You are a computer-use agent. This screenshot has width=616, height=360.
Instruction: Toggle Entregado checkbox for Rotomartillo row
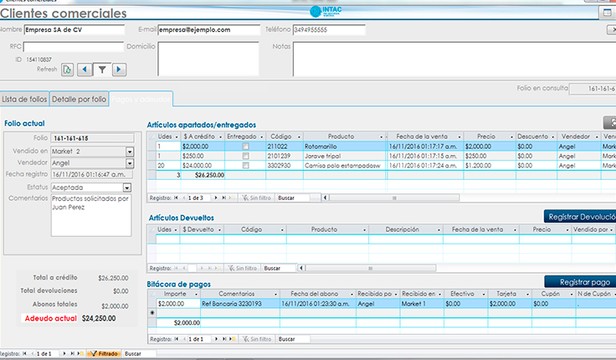click(246, 146)
